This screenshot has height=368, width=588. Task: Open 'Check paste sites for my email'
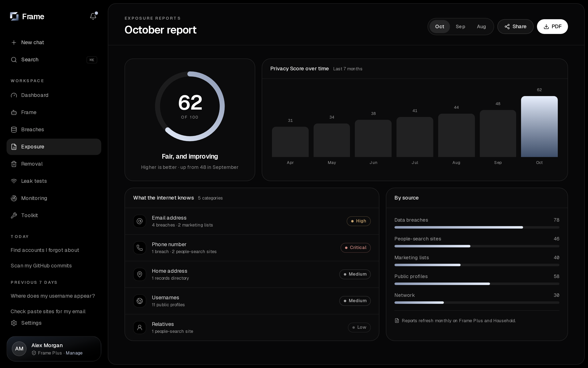(48, 312)
